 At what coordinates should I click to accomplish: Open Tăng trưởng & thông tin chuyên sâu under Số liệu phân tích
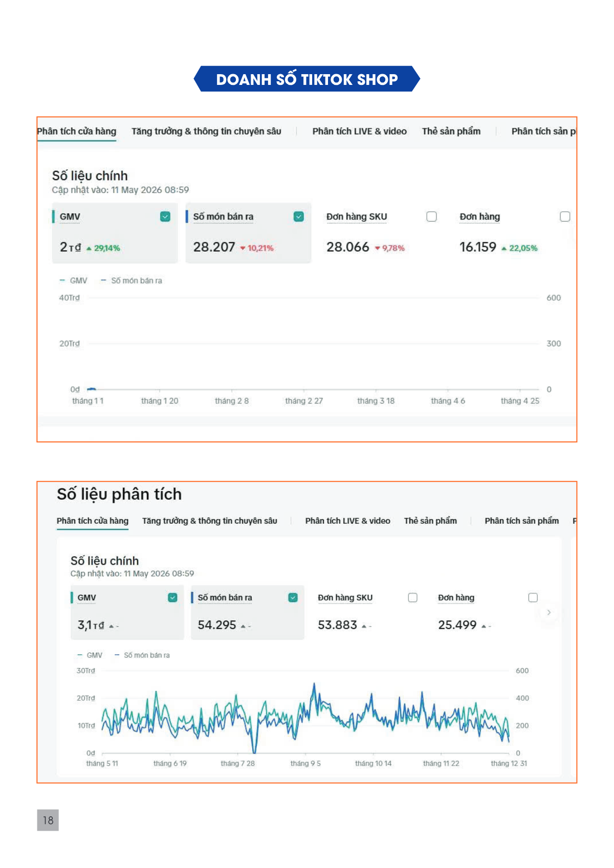[x=210, y=521]
